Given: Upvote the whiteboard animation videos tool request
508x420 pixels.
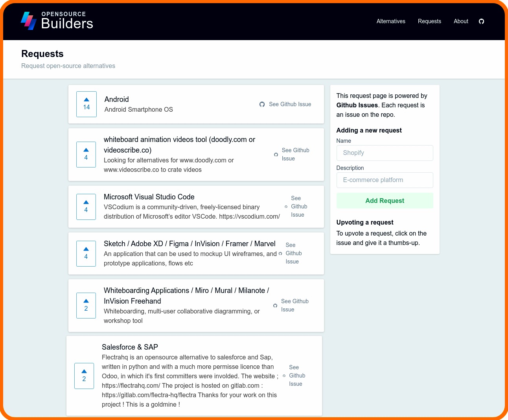Looking at the screenshot, I should tap(86, 155).
